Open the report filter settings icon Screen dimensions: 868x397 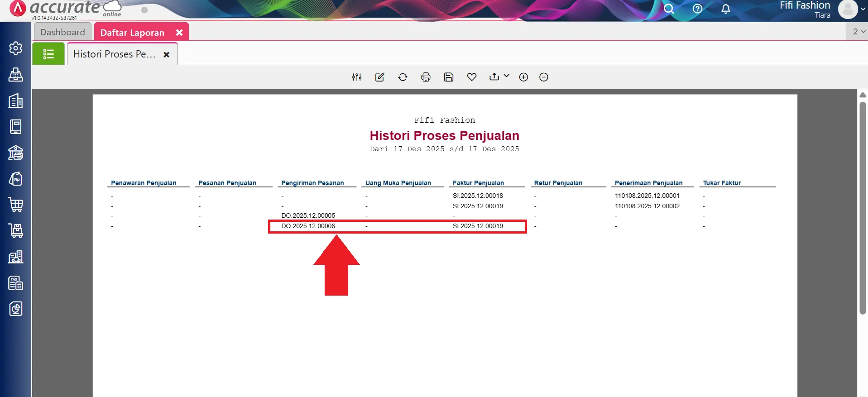click(x=357, y=77)
